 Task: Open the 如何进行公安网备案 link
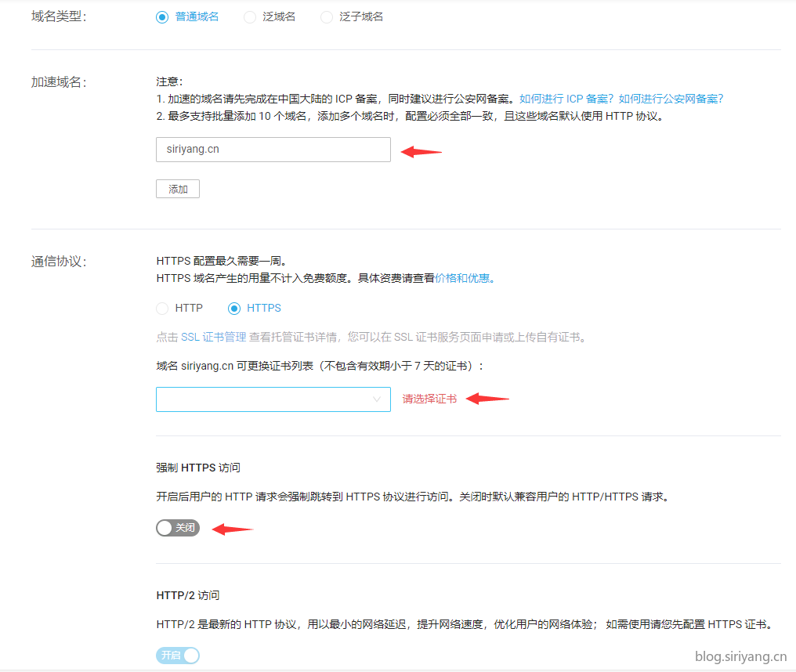coord(671,99)
